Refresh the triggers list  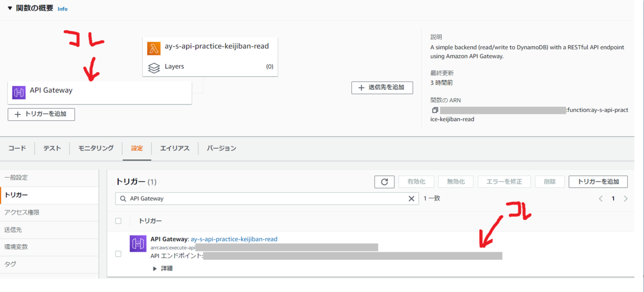click(x=384, y=182)
